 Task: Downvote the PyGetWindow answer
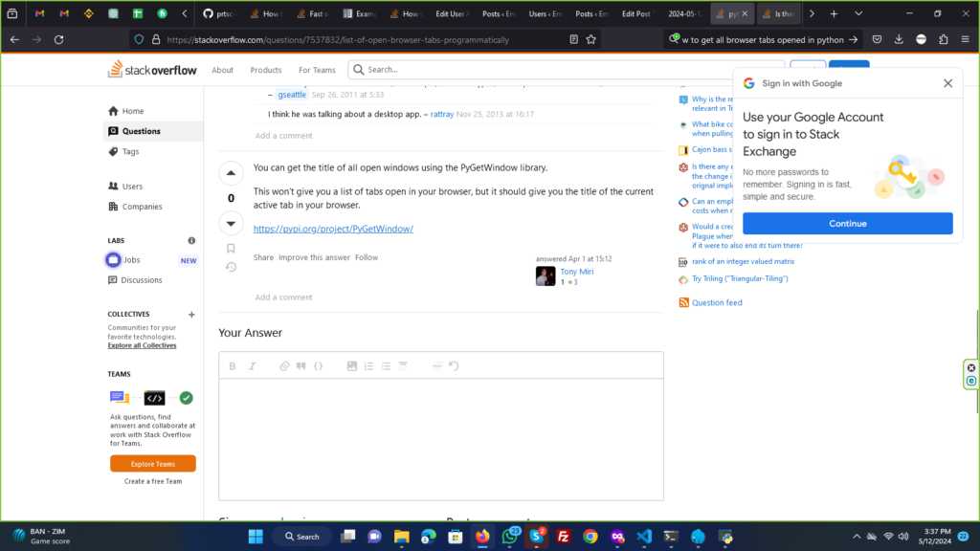pos(231,223)
